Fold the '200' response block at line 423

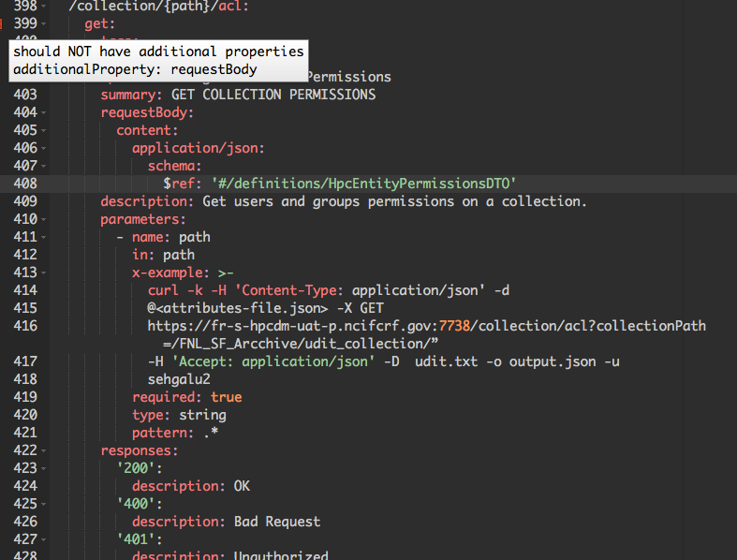tap(44, 468)
